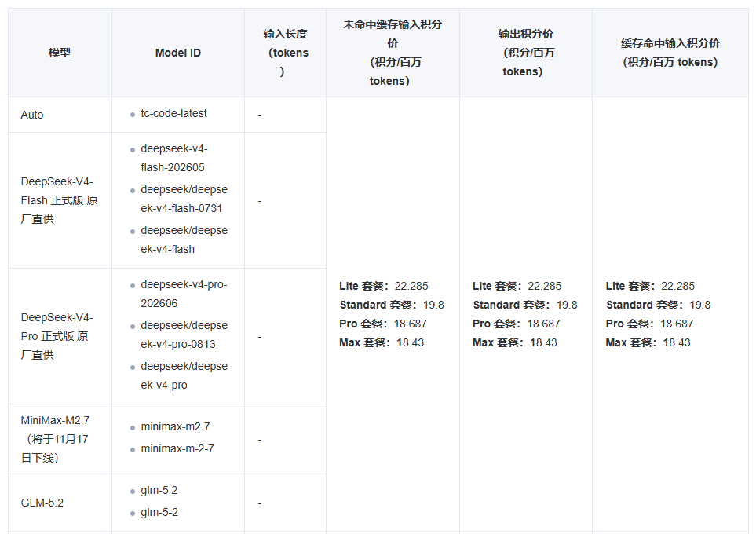Click the "deepseek/deepseek-v4-pro-0813" model ID

184,335
